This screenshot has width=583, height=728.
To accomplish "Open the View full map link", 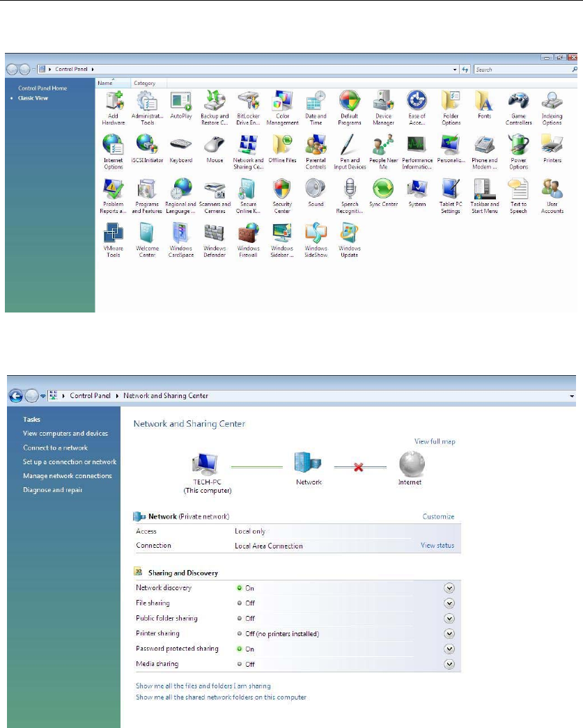I will click(x=435, y=441).
